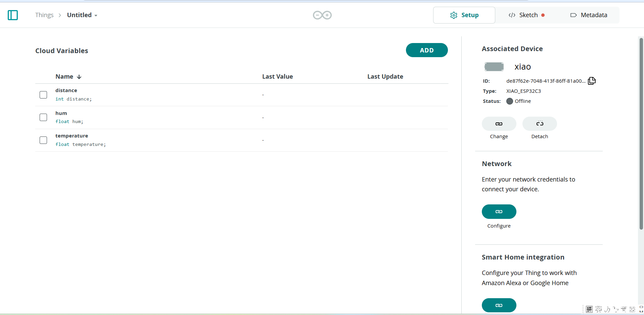The image size is (644, 315).
Task: Open the distance variable name
Action: pyautogui.click(x=66, y=90)
